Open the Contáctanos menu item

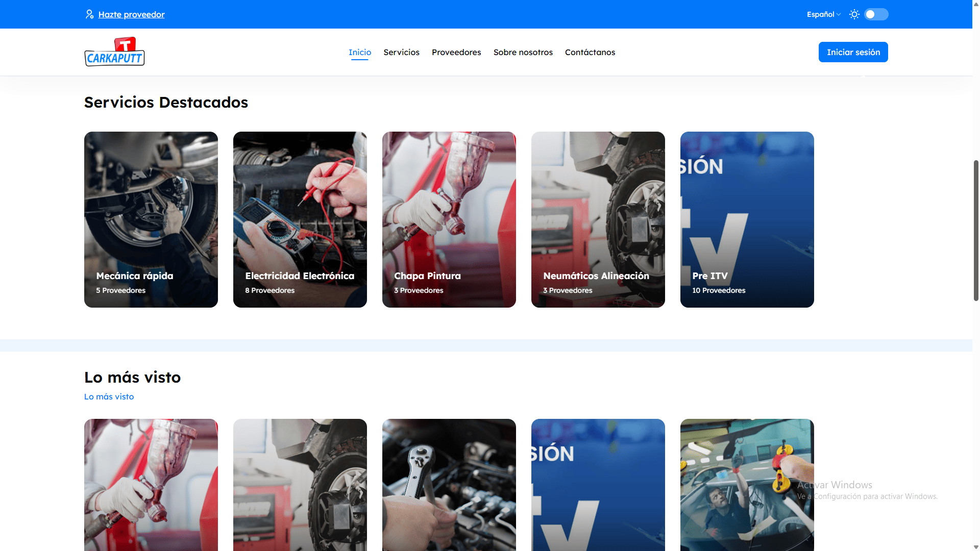click(590, 52)
